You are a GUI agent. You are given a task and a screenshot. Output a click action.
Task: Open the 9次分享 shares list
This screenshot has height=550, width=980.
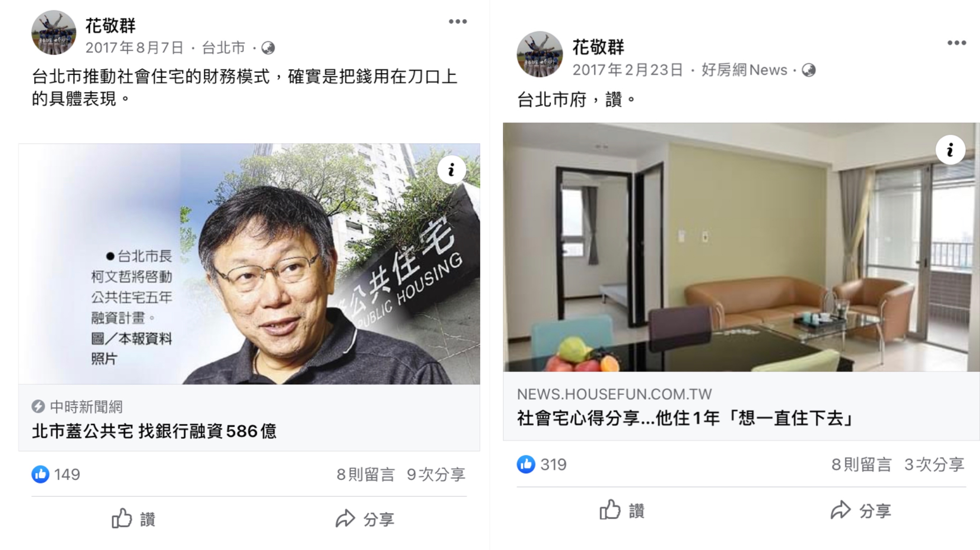pos(436,474)
